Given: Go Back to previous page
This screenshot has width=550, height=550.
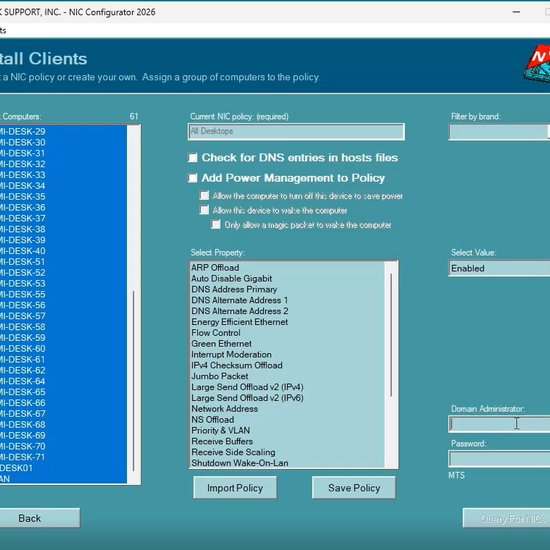Looking at the screenshot, I should click(30, 518).
